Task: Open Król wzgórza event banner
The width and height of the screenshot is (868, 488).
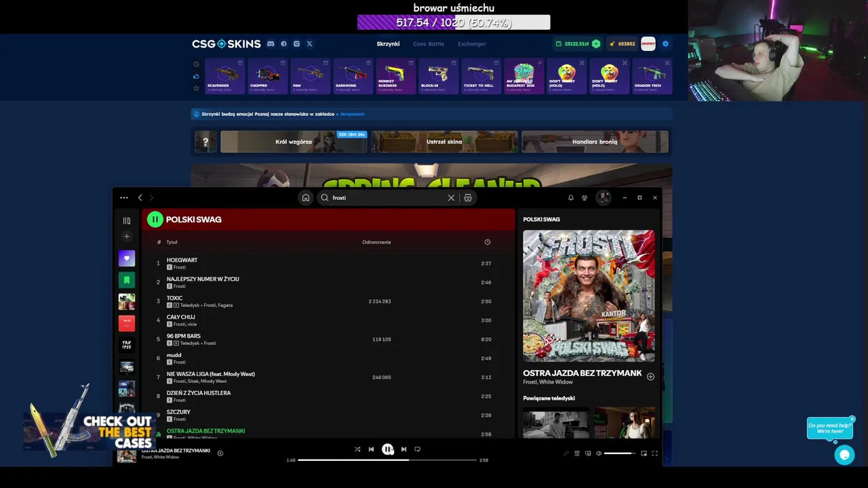Action: [294, 142]
